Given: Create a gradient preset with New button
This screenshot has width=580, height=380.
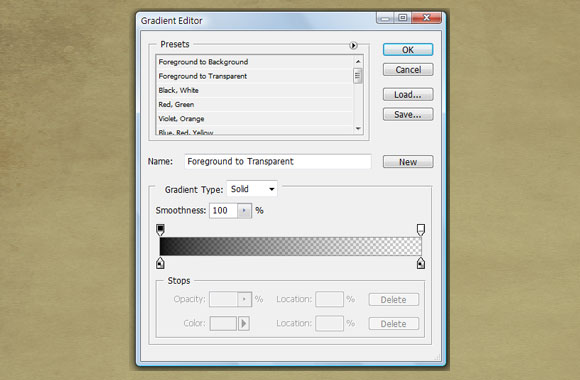Looking at the screenshot, I should tap(408, 162).
